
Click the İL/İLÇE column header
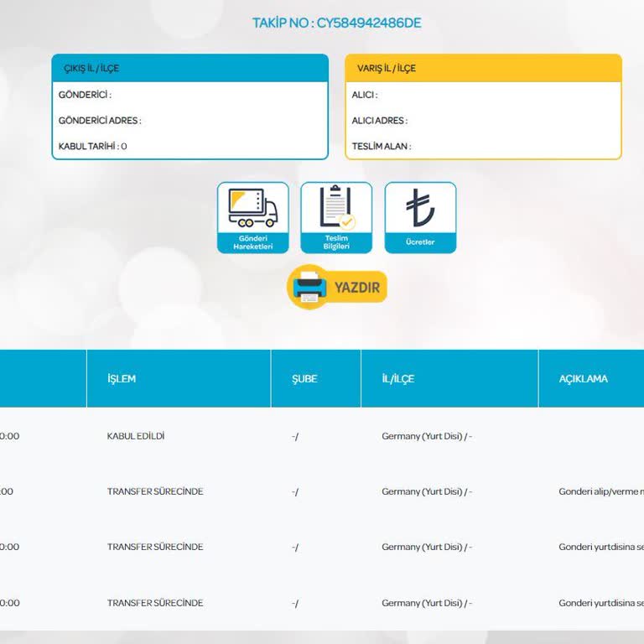coord(398,379)
